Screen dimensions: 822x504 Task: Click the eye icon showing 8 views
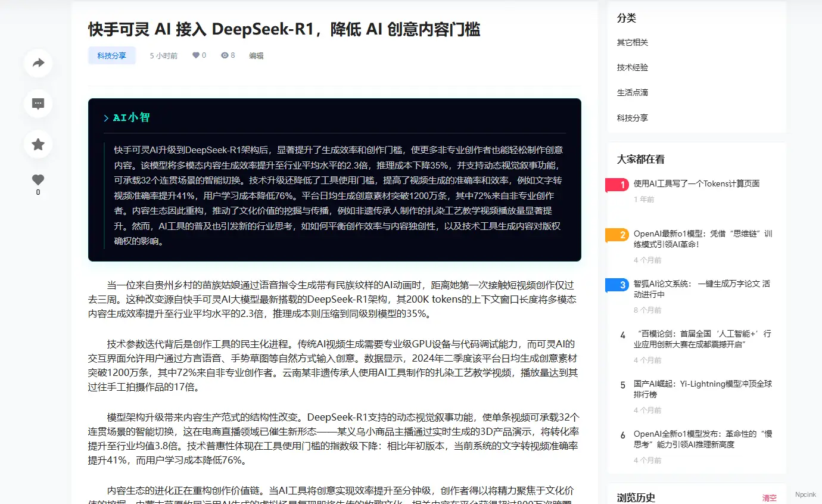[x=227, y=55]
